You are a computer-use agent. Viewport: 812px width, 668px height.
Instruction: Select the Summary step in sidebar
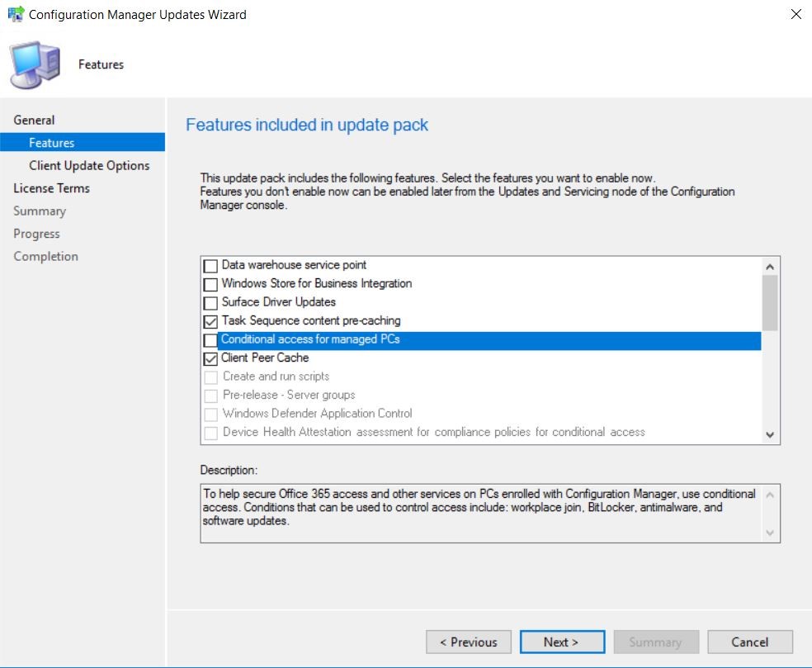coord(39,211)
